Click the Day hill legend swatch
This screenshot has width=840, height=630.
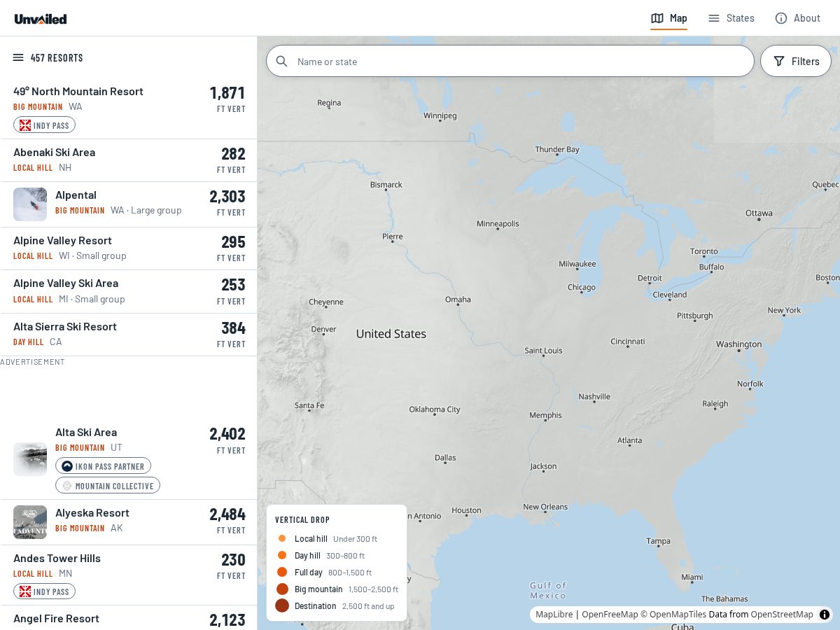pos(282,555)
